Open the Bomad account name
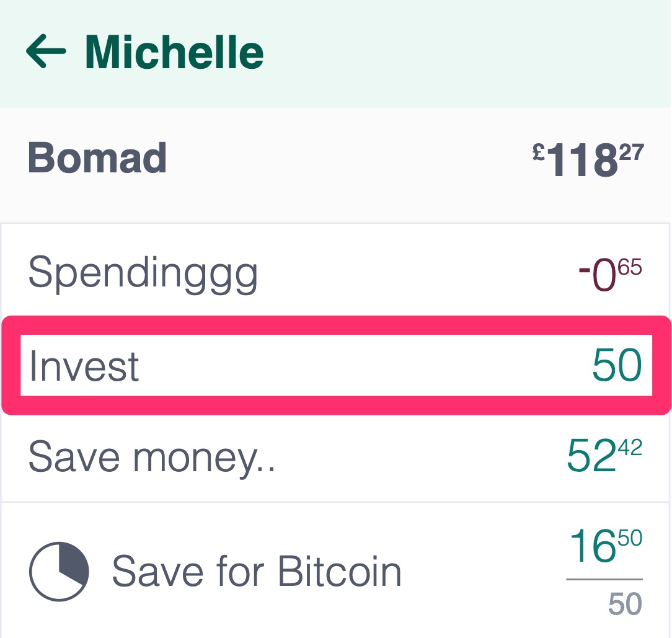 tap(97, 158)
